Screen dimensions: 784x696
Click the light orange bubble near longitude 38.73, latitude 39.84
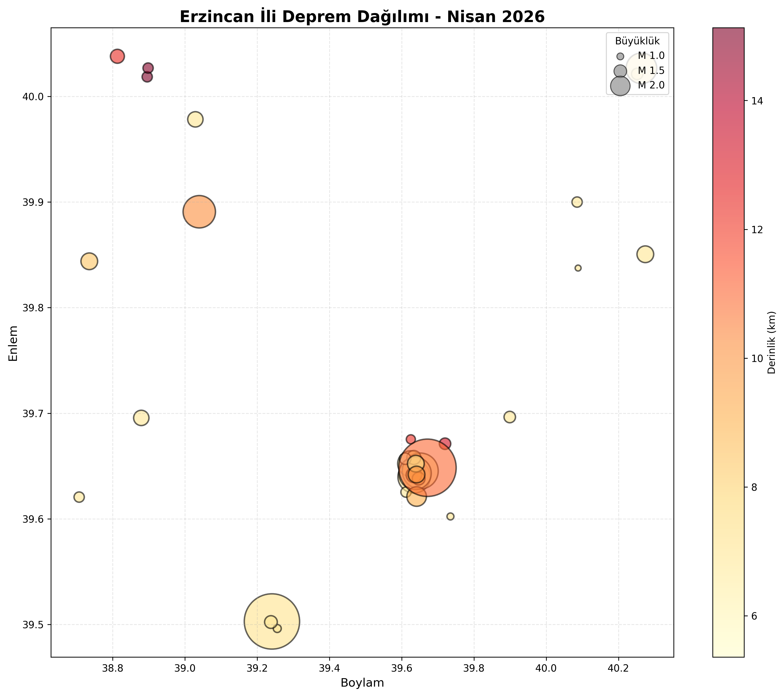(89, 261)
